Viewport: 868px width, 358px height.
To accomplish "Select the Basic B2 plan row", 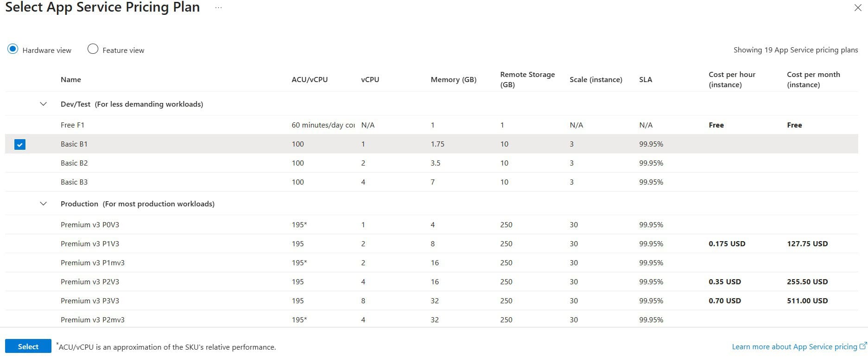I will (x=74, y=163).
